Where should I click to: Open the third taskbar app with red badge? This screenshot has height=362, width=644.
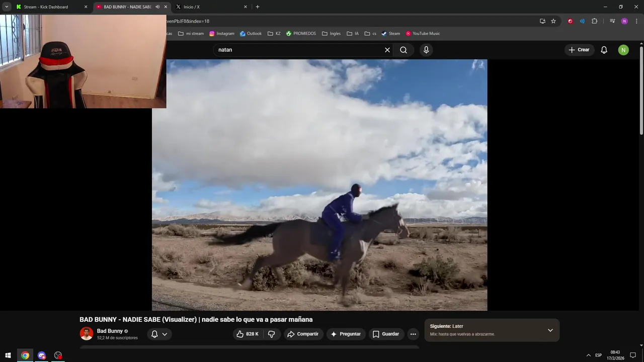58,355
